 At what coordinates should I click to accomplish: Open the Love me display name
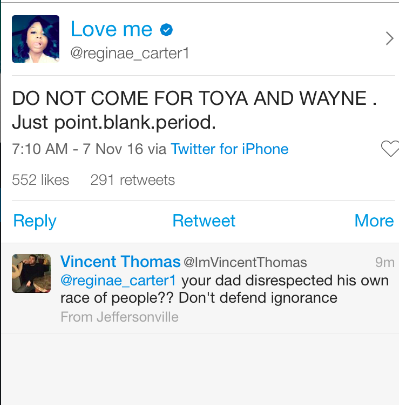[x=112, y=29]
